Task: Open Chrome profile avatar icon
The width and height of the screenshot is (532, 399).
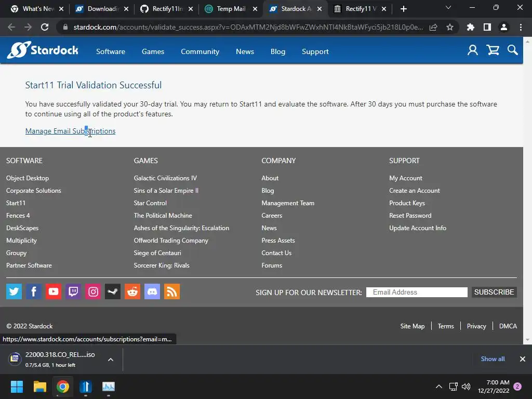Action: (x=504, y=27)
